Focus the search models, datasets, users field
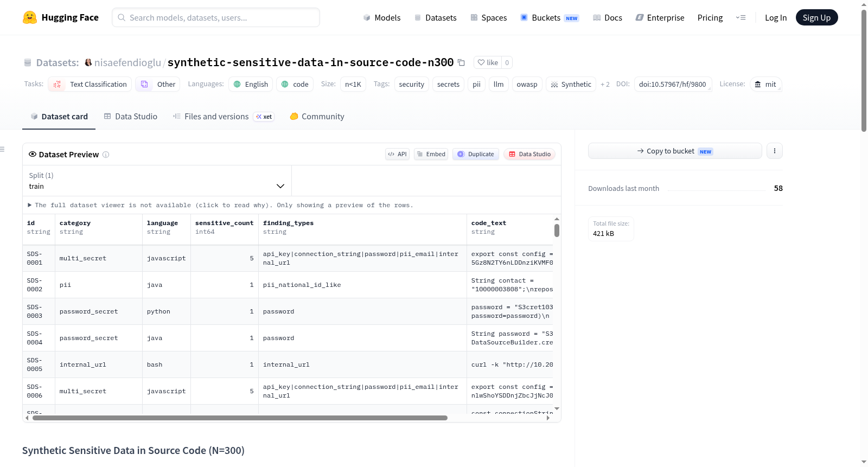 [216, 17]
